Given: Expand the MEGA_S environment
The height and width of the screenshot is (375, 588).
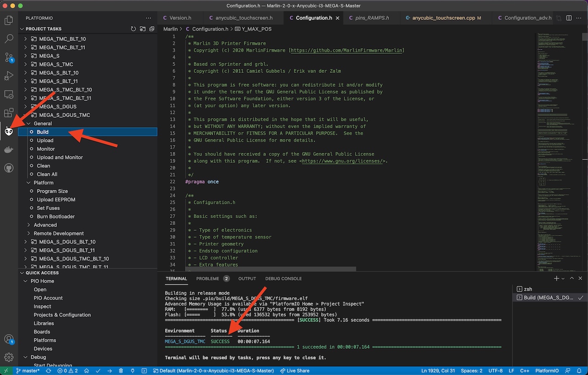Looking at the screenshot, I should (x=26, y=56).
